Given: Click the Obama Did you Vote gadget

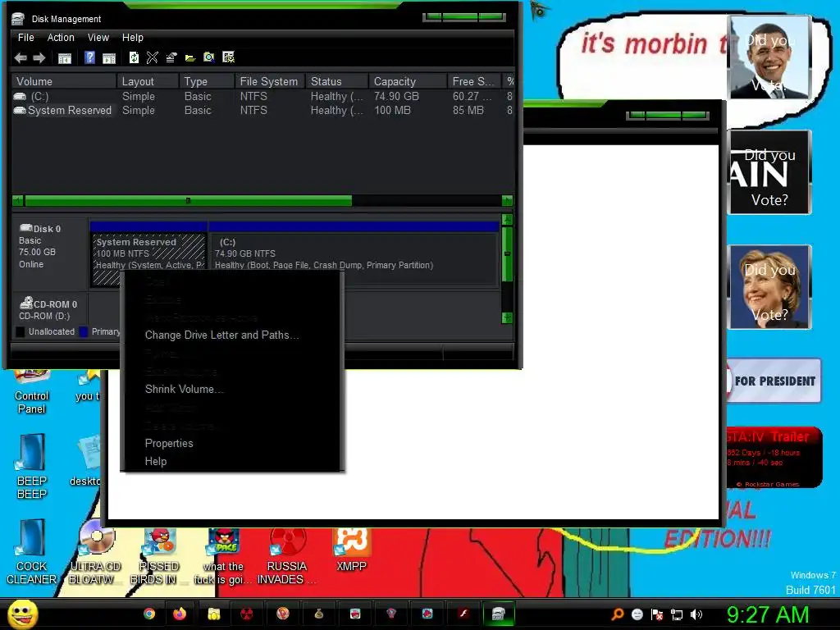Looking at the screenshot, I should coord(769,57).
